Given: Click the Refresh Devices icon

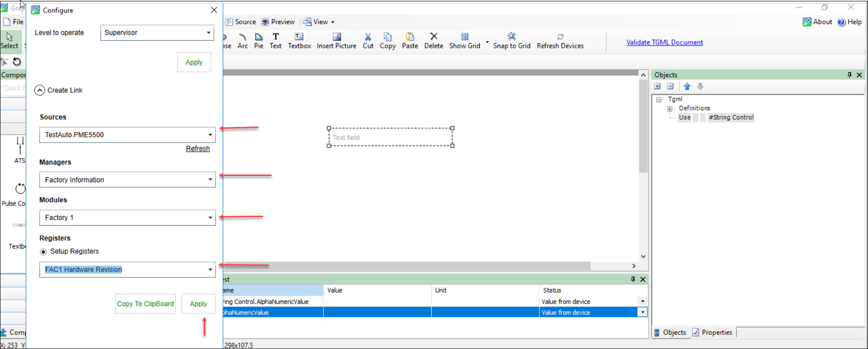Looking at the screenshot, I should tap(560, 37).
